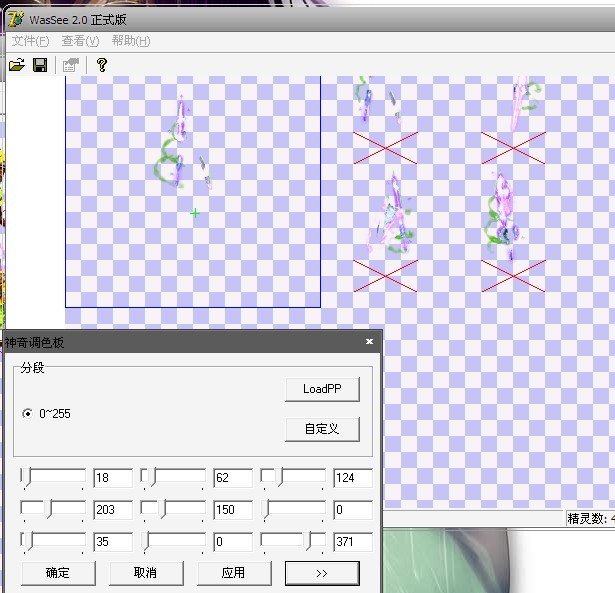Image resolution: width=615 pixels, height=593 pixels.
Task: Open the 文件(F) menu
Action: [x=30, y=41]
